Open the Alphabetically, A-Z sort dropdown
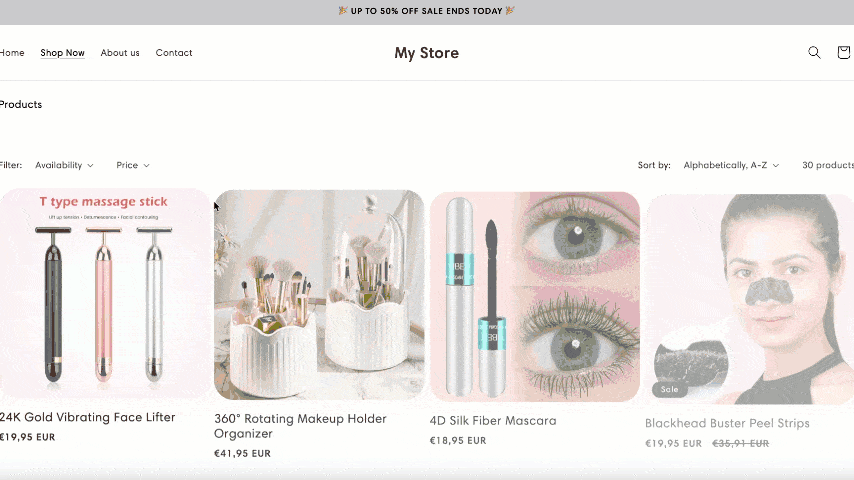This screenshot has height=480, width=854. [x=731, y=165]
